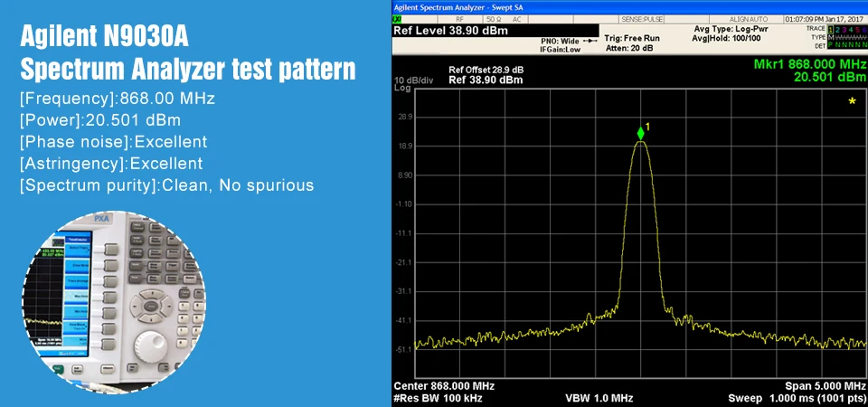
Task: Click the -51.1 y-axis graticule label
Action: pyautogui.click(x=401, y=349)
